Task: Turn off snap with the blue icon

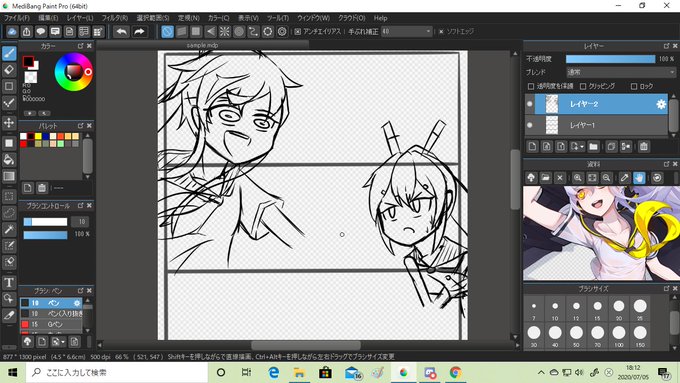Action: [x=167, y=32]
